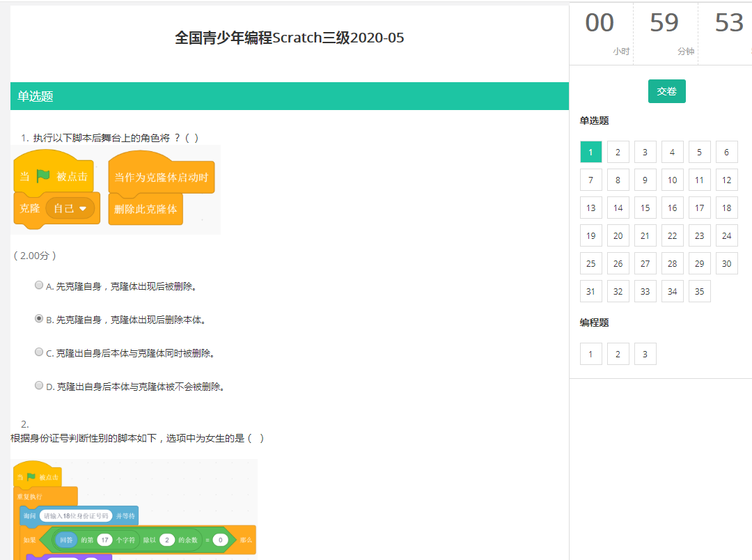Click the question 2 Scratch script image
This screenshot has height=560, width=752.
(134, 510)
